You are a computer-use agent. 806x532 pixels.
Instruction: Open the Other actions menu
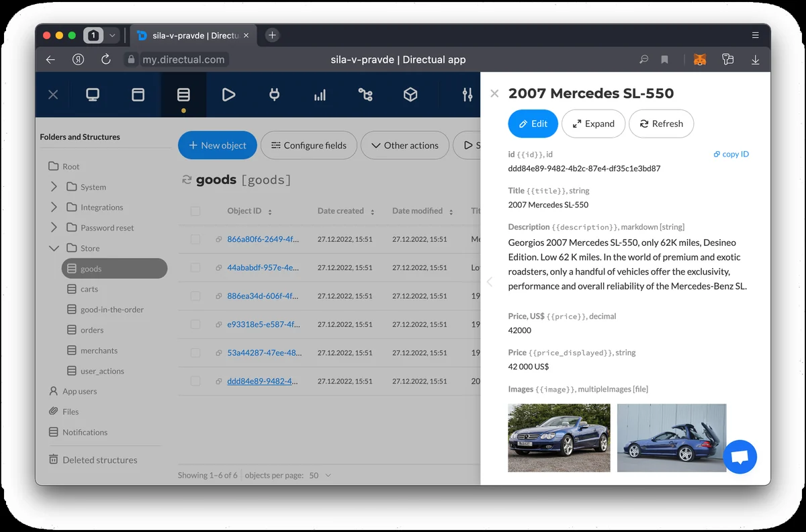[x=405, y=145]
